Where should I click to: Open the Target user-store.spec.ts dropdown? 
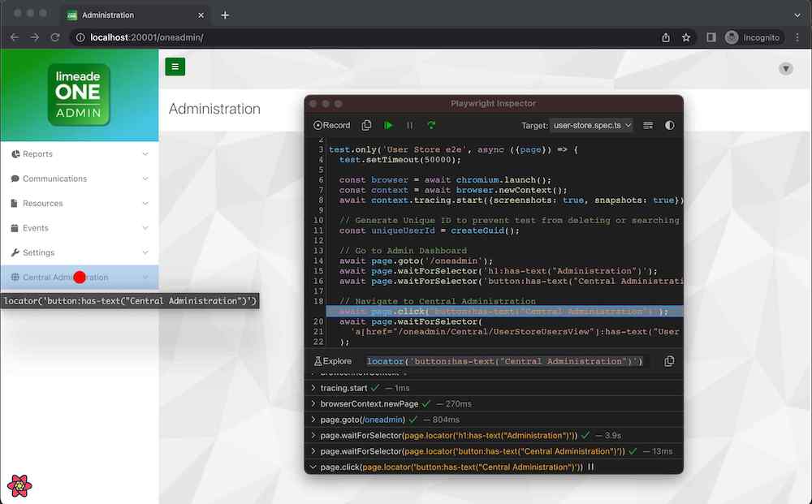tap(592, 126)
